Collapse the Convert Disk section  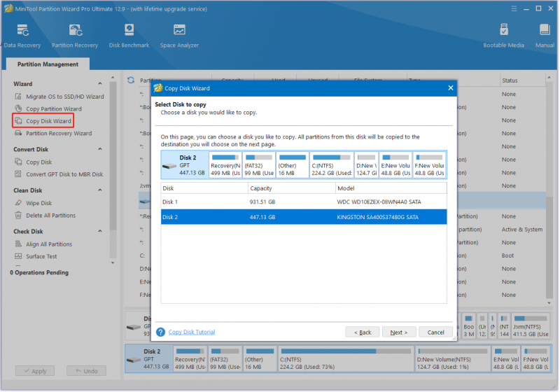(100, 149)
